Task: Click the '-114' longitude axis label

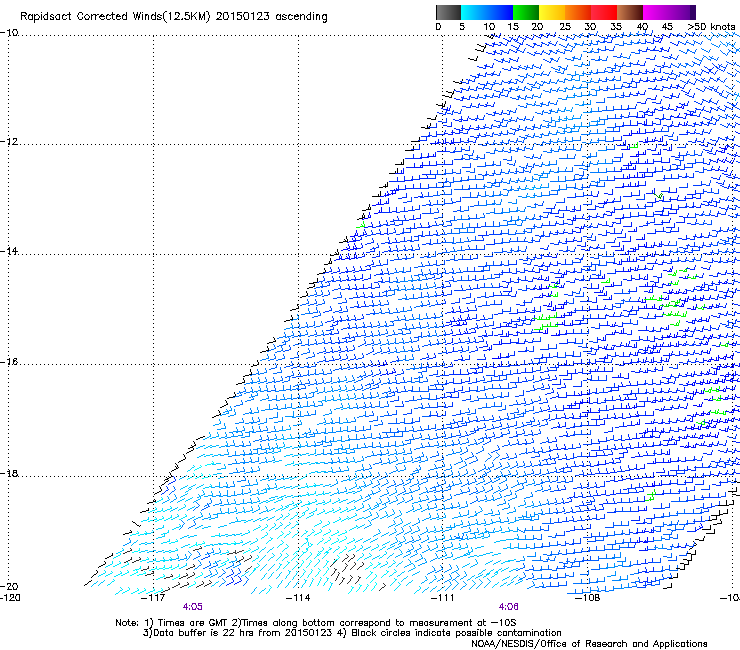Action: click(x=298, y=597)
